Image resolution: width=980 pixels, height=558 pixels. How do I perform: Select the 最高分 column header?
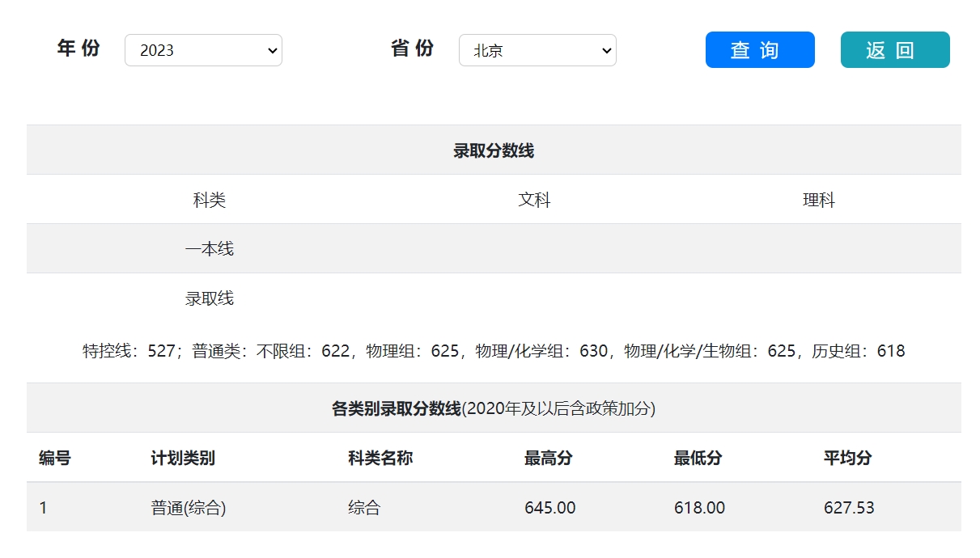(548, 459)
